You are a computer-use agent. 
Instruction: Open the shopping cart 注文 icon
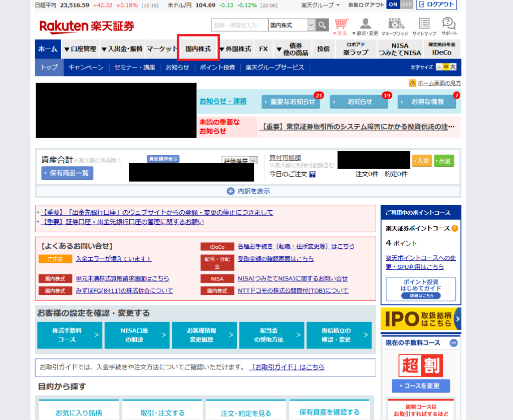pos(341,27)
